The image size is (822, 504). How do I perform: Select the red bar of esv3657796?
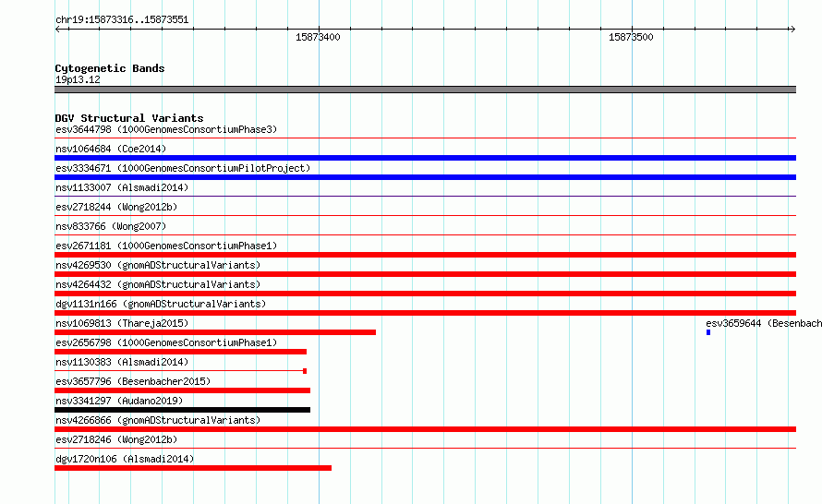[183, 390]
